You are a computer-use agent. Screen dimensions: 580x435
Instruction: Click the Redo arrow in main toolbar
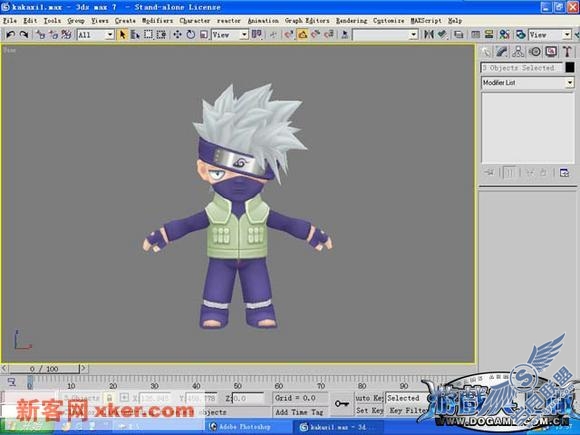(24, 35)
